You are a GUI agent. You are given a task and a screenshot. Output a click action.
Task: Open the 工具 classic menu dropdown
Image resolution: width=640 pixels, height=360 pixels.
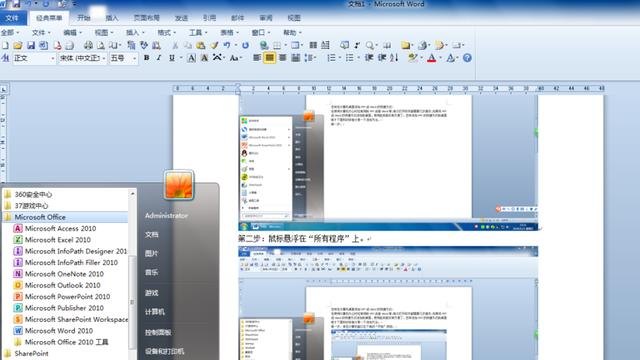(x=198, y=32)
